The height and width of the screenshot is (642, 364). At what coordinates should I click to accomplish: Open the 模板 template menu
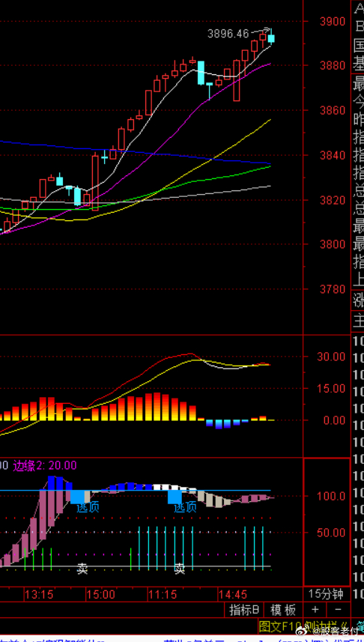point(283,610)
